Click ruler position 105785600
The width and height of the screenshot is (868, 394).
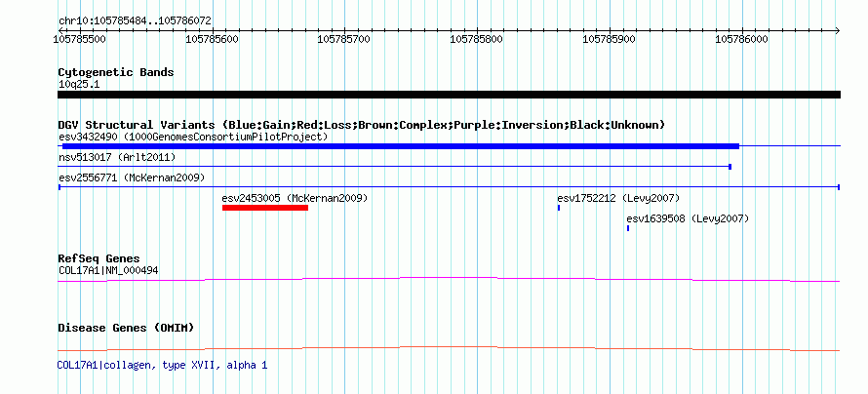213,39
